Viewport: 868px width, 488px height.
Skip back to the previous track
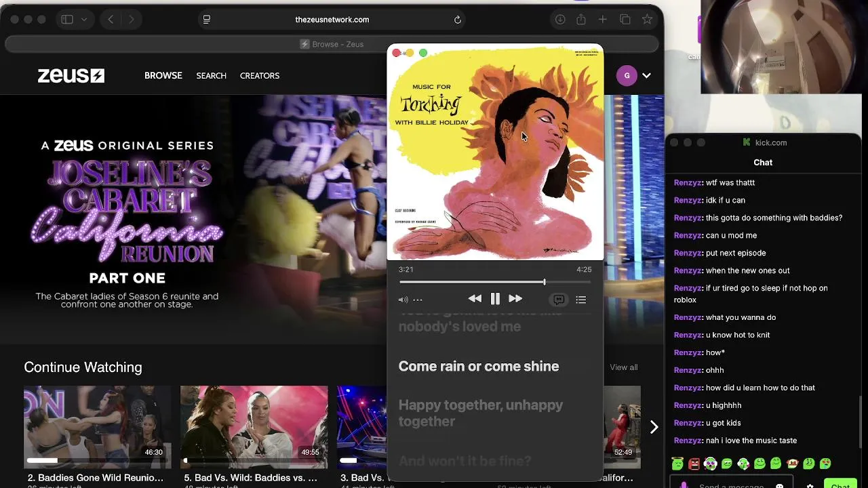point(475,299)
